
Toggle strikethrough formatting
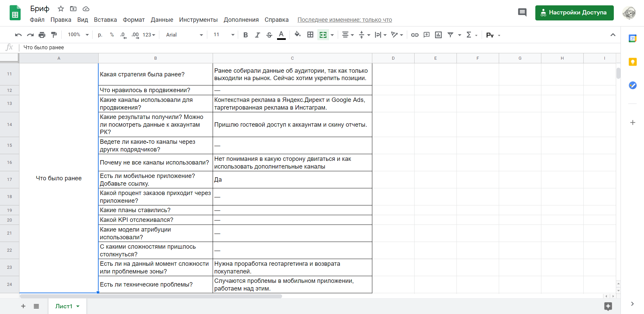[269, 35]
